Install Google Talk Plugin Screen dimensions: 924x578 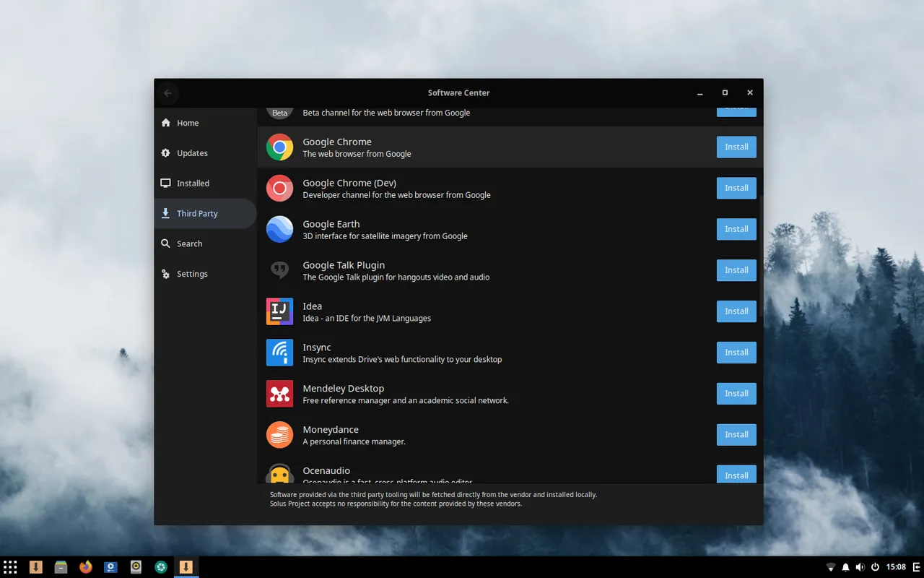[x=736, y=270]
